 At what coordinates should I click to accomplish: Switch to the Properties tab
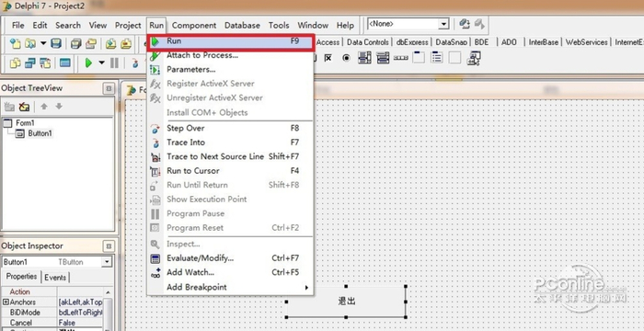click(x=21, y=277)
